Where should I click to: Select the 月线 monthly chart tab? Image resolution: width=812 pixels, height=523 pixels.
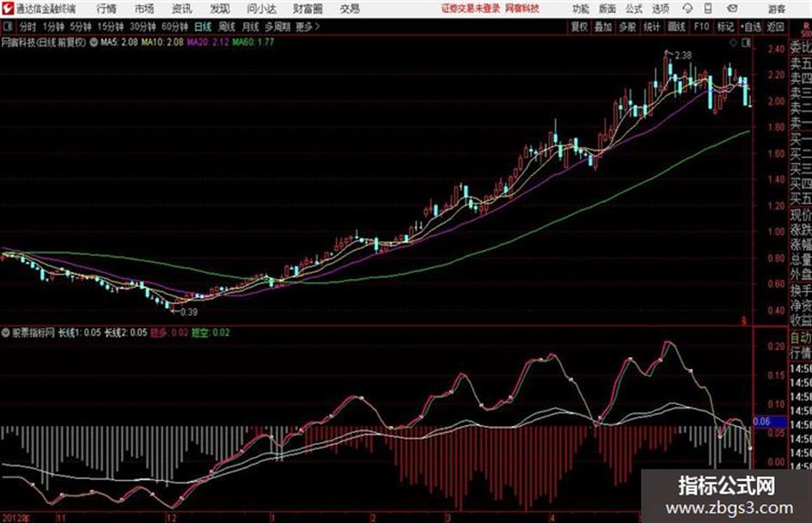pyautogui.click(x=250, y=27)
